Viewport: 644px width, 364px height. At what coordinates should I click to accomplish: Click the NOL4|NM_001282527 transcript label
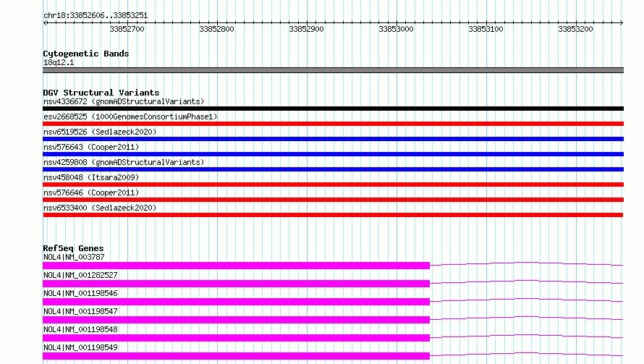tap(80, 275)
